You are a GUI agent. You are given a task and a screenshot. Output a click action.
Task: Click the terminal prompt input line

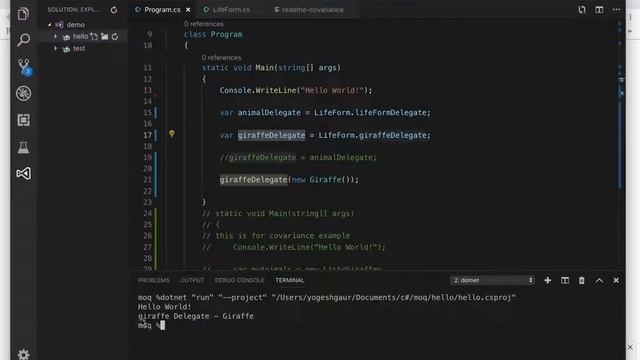pos(151,325)
